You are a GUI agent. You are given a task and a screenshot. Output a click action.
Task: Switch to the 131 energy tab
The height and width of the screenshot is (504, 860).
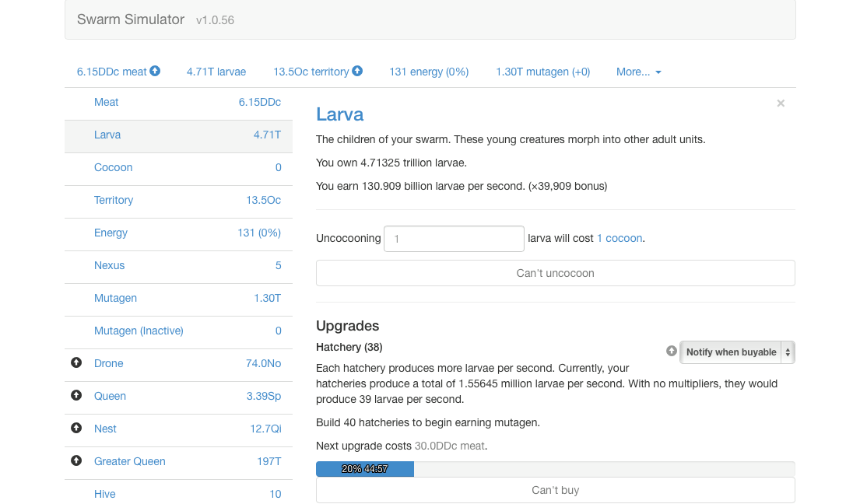click(x=429, y=72)
